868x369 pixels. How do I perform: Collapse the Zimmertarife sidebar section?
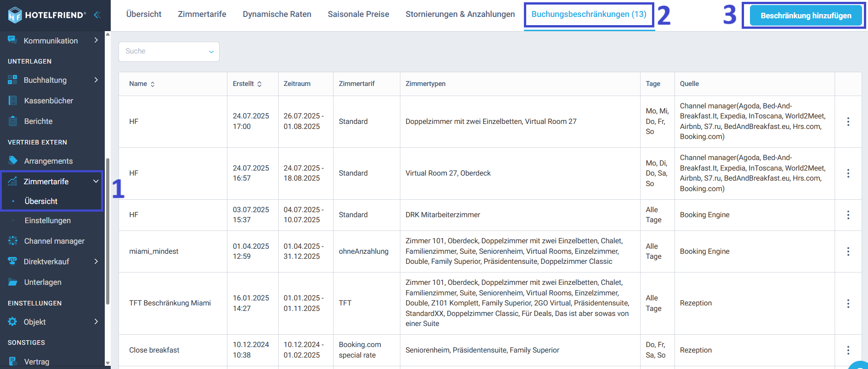coord(96,181)
